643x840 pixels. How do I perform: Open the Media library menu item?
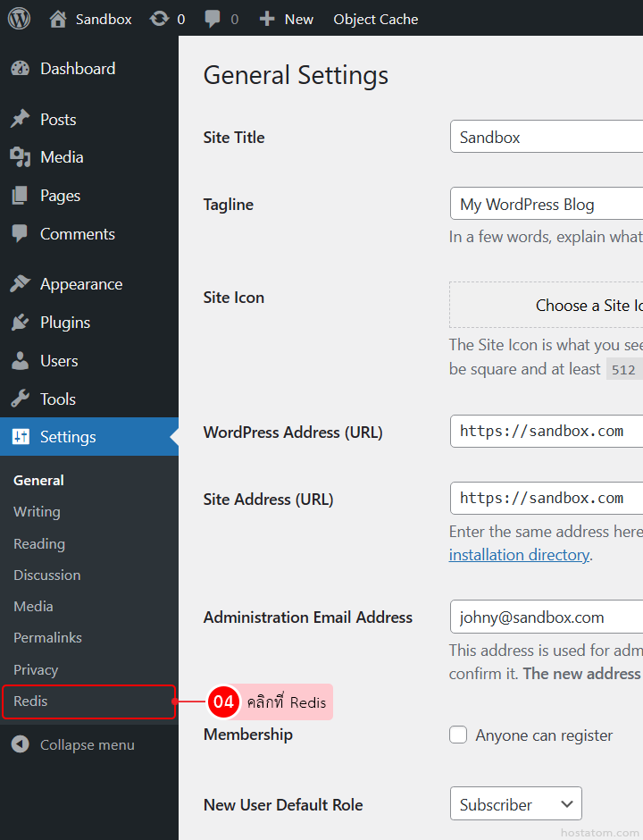(x=62, y=157)
